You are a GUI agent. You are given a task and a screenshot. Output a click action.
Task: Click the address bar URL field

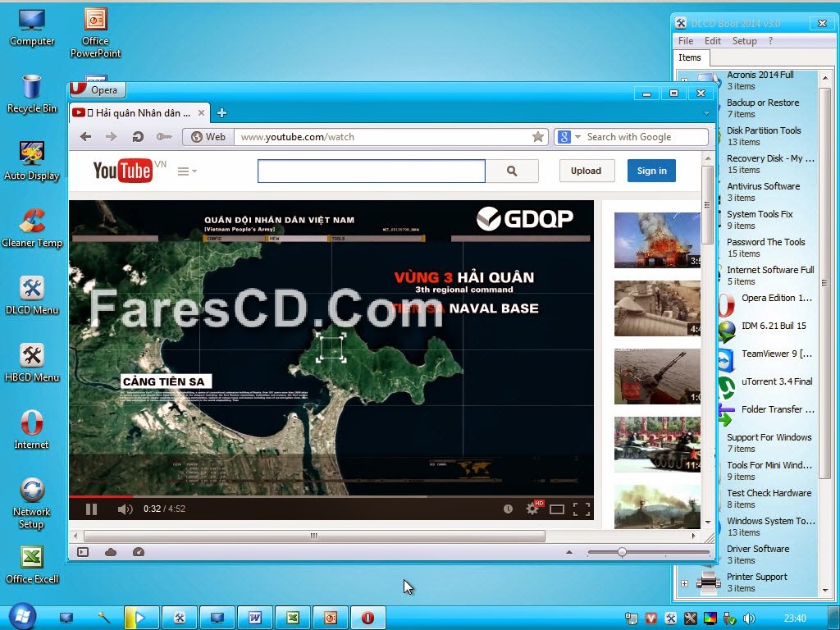[x=382, y=137]
